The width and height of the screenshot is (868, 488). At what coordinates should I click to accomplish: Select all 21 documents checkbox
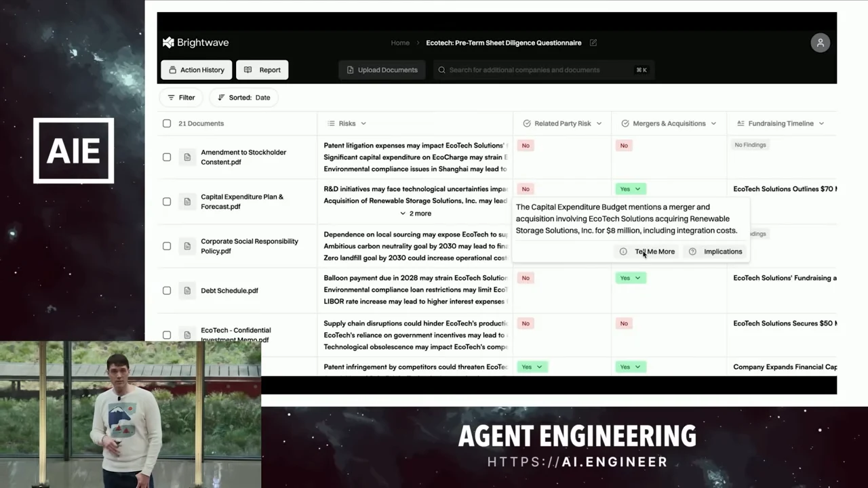167,123
